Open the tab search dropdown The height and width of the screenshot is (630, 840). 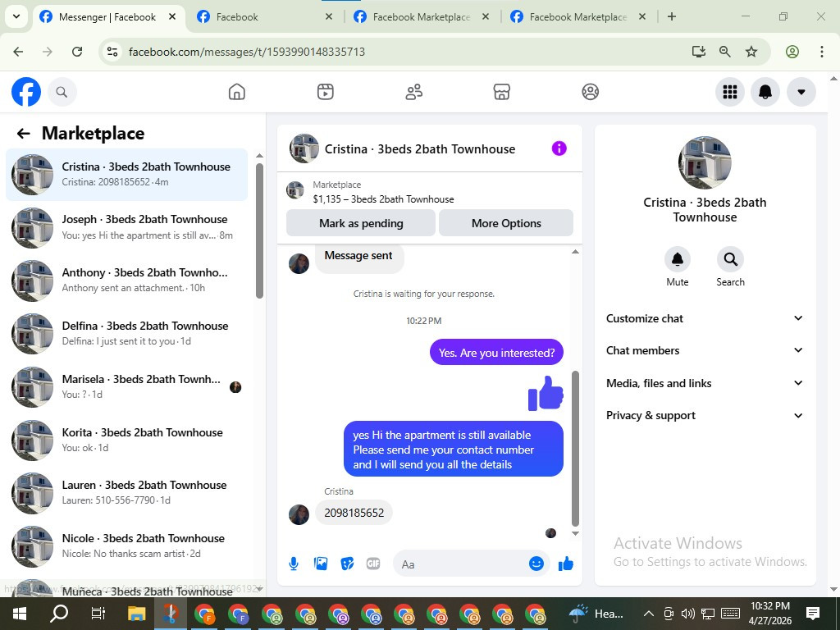pyautogui.click(x=16, y=16)
